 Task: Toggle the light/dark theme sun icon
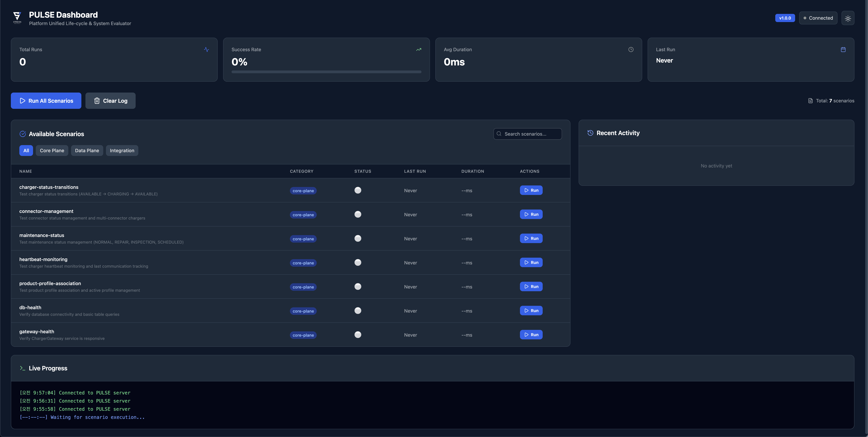[x=848, y=18]
